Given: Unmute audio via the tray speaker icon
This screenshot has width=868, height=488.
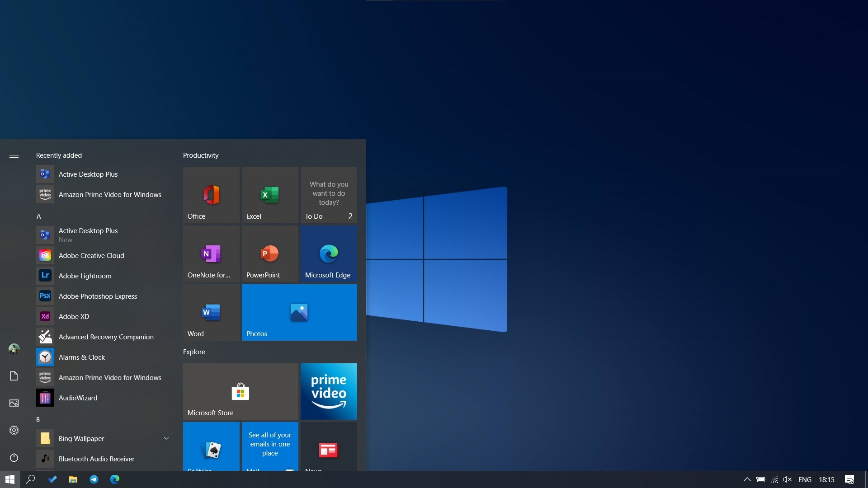Looking at the screenshot, I should click(x=788, y=479).
